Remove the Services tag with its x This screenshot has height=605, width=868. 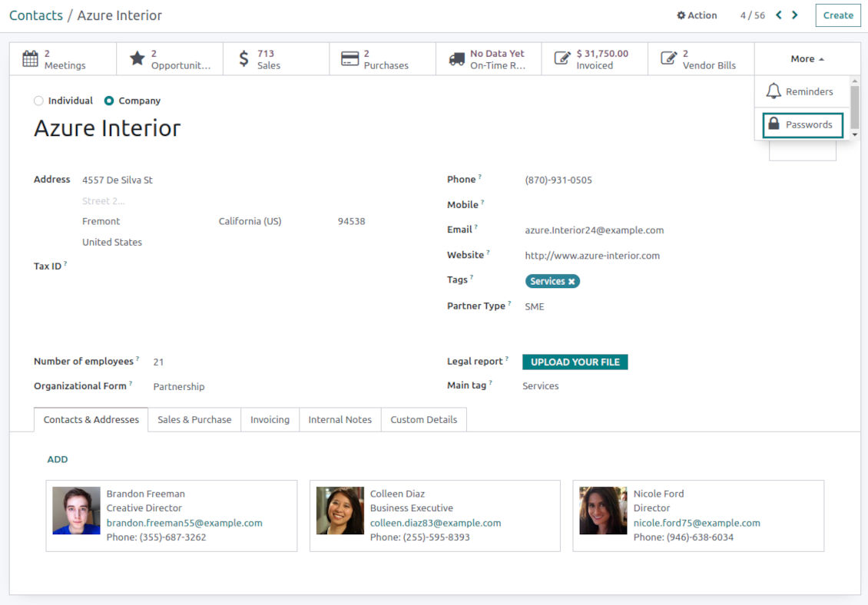click(x=571, y=282)
